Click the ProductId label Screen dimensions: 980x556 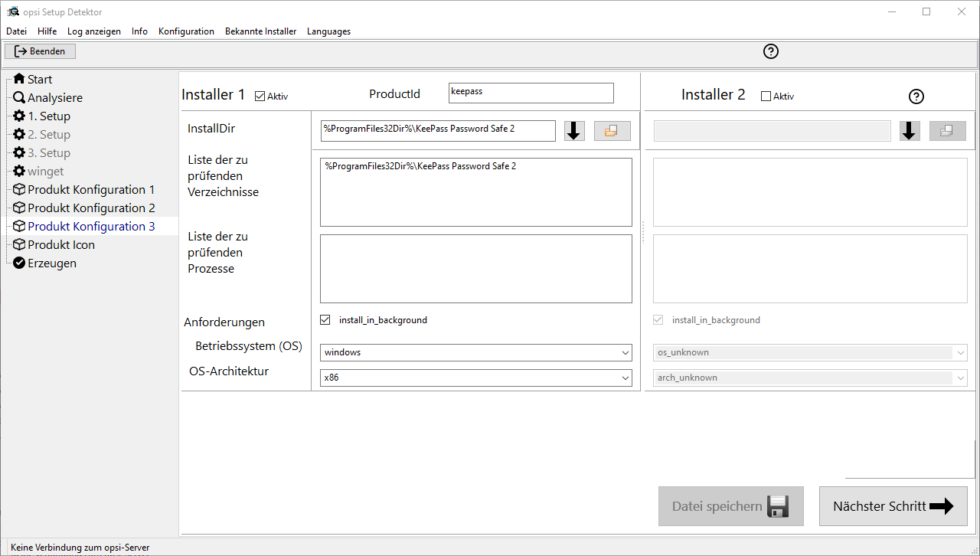(x=394, y=94)
